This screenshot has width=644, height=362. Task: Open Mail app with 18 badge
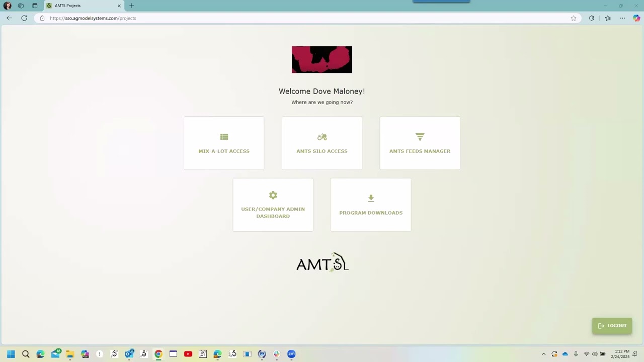click(55, 354)
